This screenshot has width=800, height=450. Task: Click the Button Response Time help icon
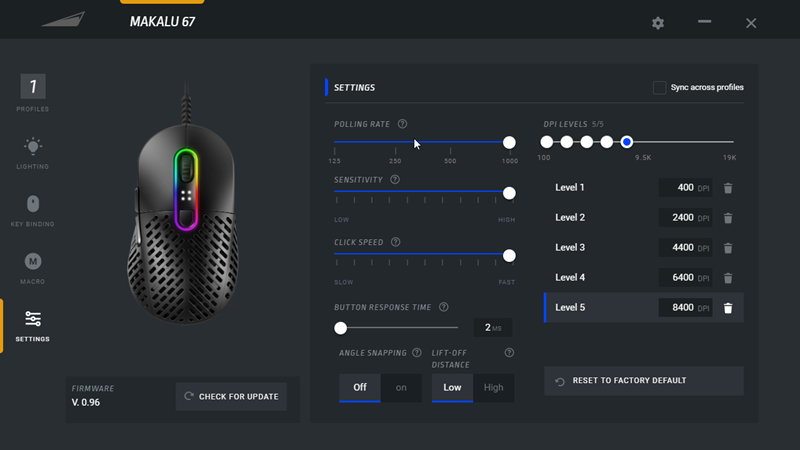coord(443,307)
